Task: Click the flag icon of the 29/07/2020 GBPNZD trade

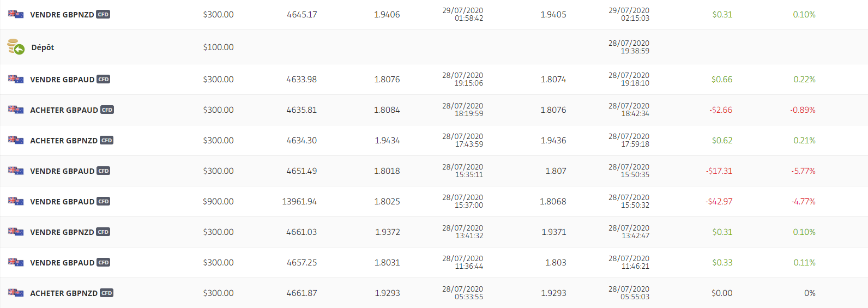Action: [x=16, y=14]
